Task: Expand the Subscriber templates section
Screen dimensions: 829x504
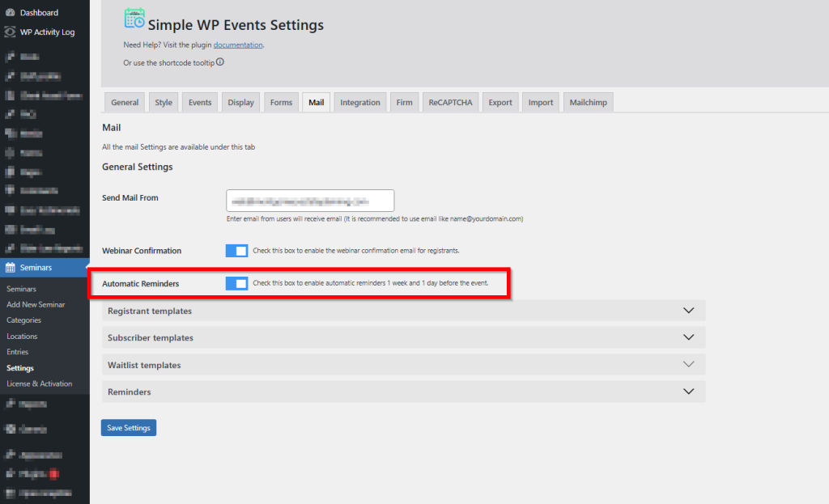Action: click(403, 337)
